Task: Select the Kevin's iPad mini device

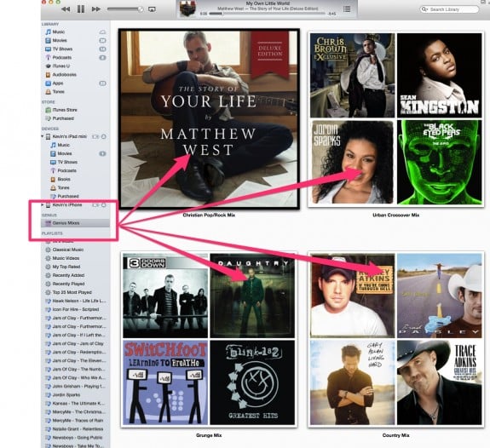Action: 69,136
